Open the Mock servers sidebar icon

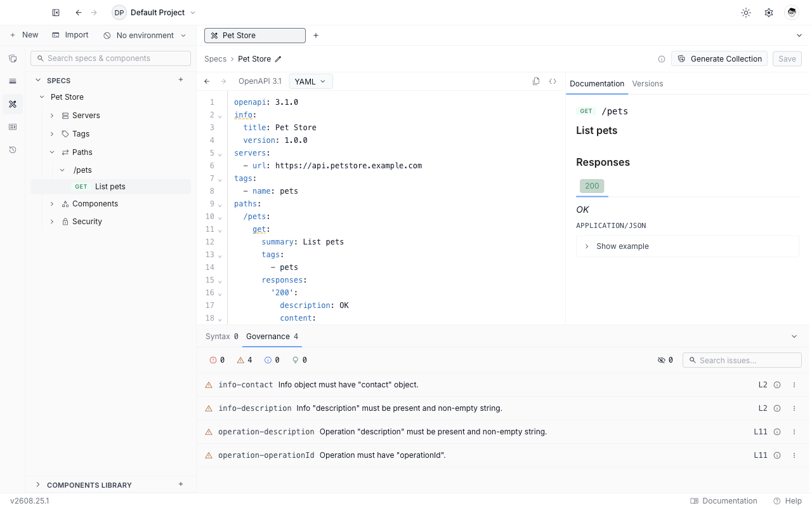point(13,127)
